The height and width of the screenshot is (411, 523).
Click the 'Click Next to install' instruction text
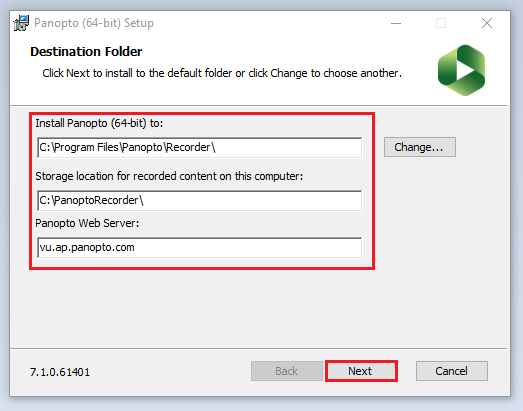click(x=222, y=73)
